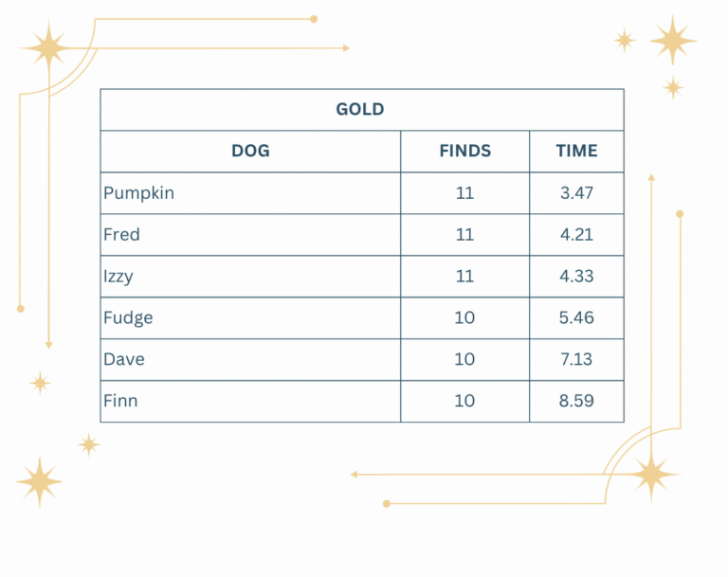Click Dave's time value 7.13
Viewport: 728px width, 577px height.
coord(576,360)
